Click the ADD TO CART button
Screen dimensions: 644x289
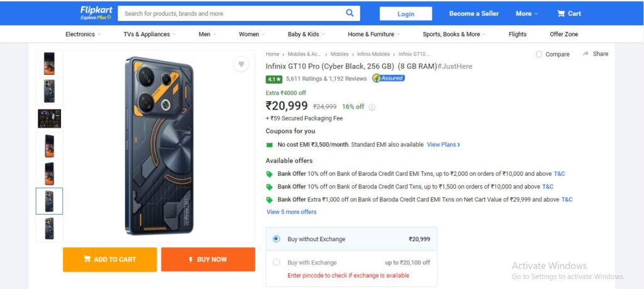tap(109, 259)
